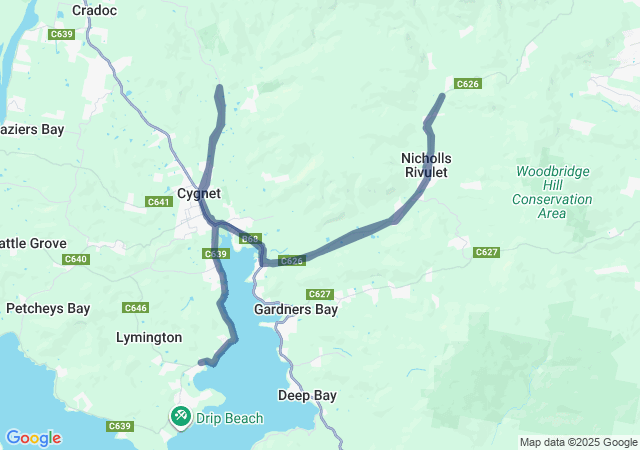Screen dimensions: 640x450
Task: Click the C627 shield east of Nicholls Rivulet
Action: click(487, 252)
